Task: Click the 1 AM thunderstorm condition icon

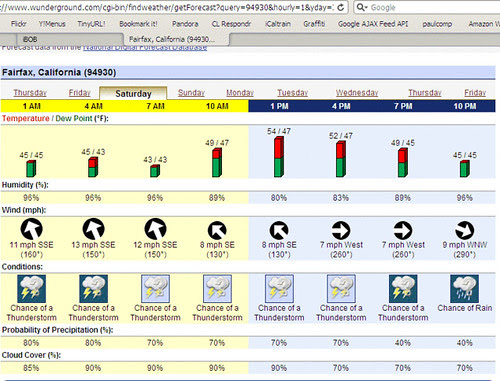Action: pos(31,289)
